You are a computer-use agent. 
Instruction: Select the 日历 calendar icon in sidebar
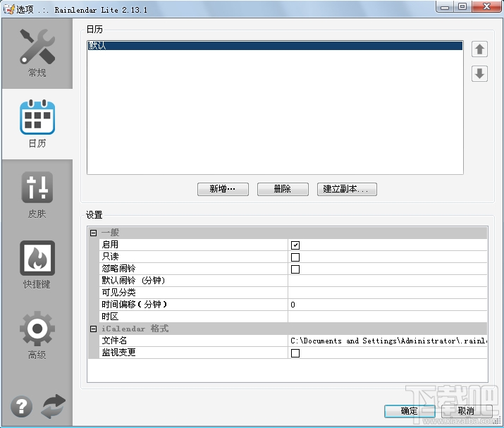click(37, 117)
